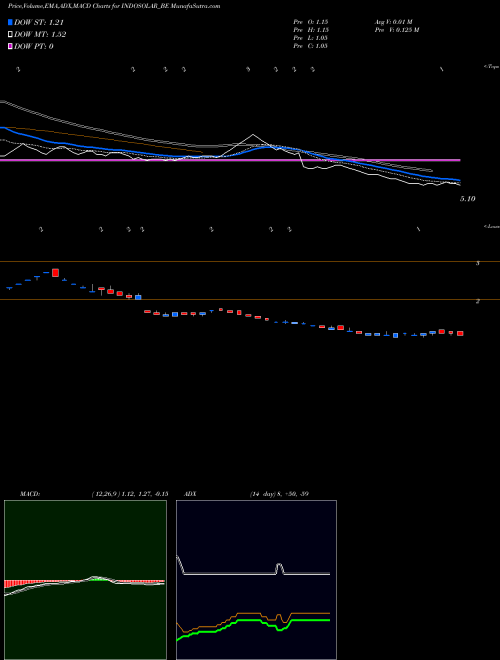Click the 'Pre C: 1.05' value
This screenshot has height=660, width=500.
311,46
